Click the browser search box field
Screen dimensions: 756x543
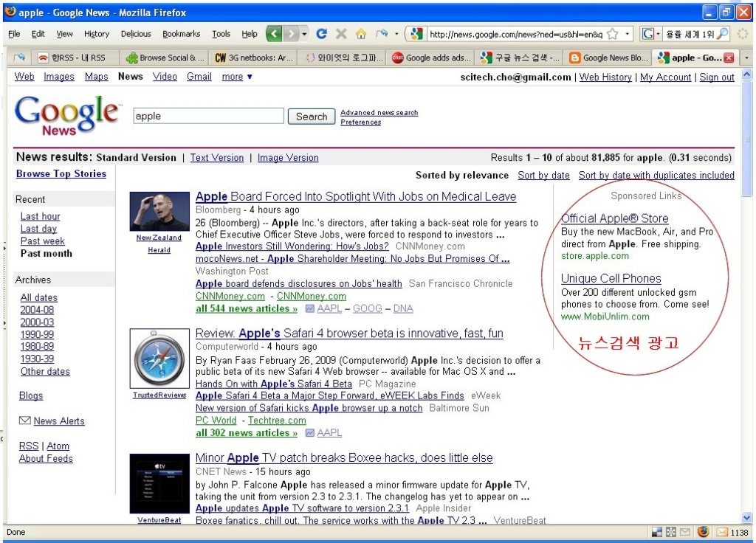point(690,34)
